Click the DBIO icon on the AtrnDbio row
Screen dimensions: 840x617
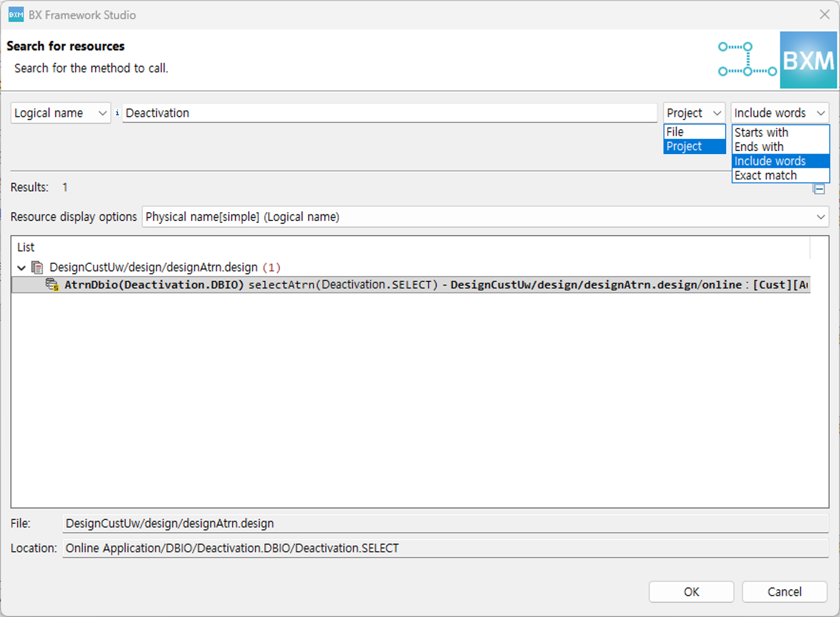[52, 285]
